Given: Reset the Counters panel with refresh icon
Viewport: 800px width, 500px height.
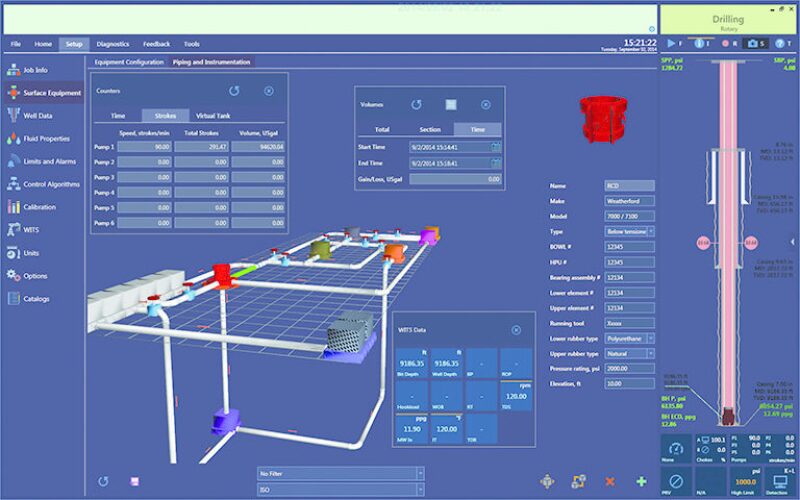Looking at the screenshot, I should tap(234, 91).
